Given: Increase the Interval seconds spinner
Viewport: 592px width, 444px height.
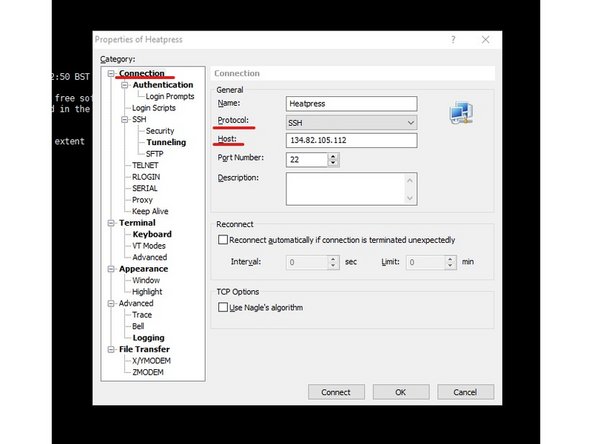Looking at the screenshot, I should (333, 259).
